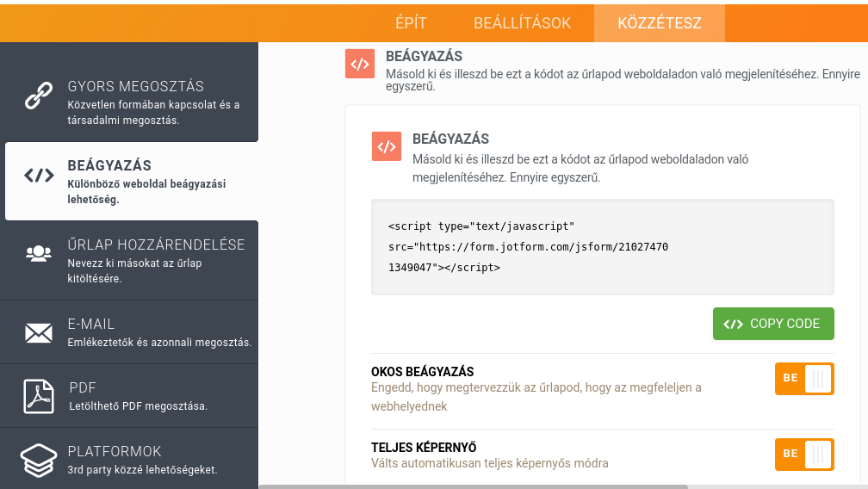
Task: Switch to the Beállítások tab
Action: pos(522,23)
